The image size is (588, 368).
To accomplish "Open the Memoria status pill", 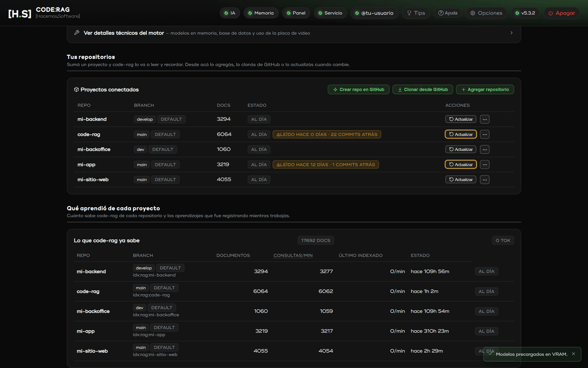I will 261,13.
